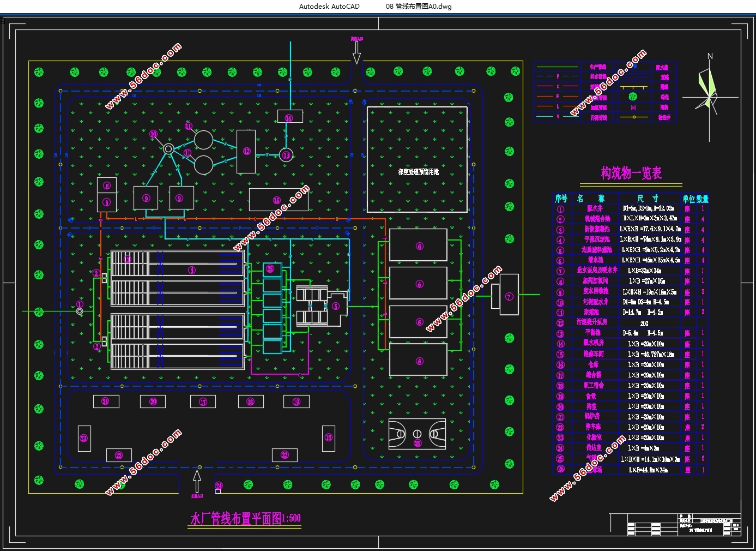This screenshot has height=551, width=756.
Task: Select the table cell 维修车间
Action: 594,354
